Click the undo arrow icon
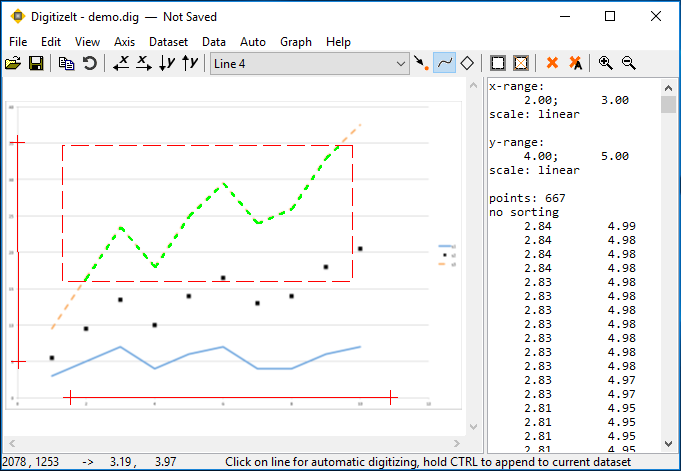Viewport: 681px width, 471px height. [89, 63]
